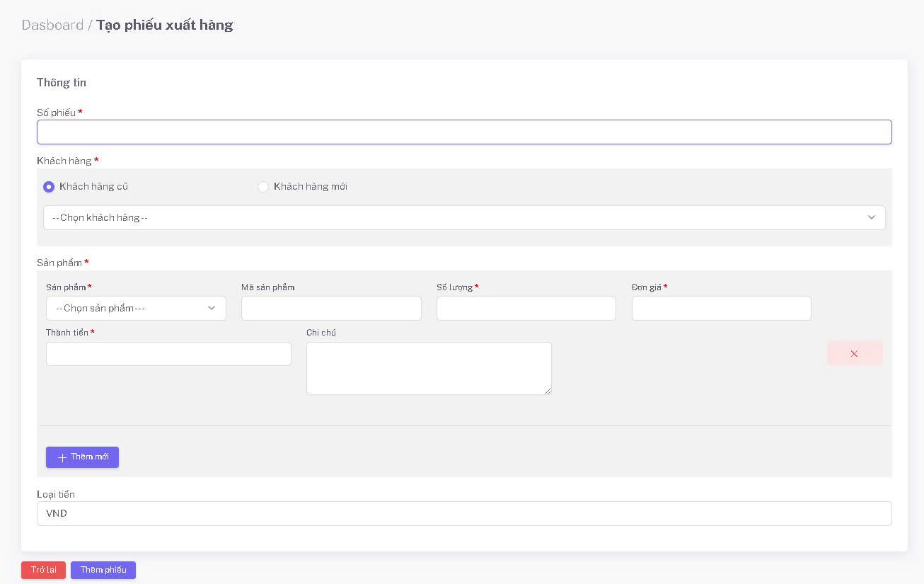This screenshot has width=924, height=584.
Task: Click into the Số lượng field
Action: coord(526,308)
